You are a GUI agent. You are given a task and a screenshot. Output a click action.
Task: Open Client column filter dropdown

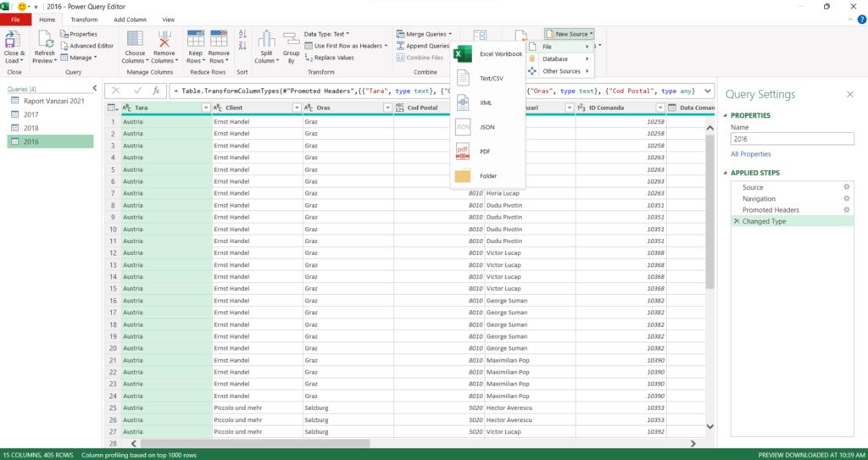[297, 108]
